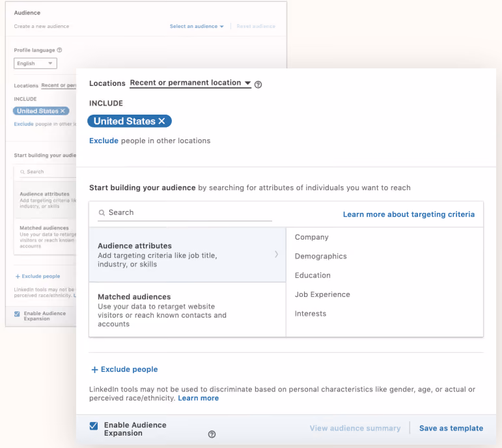Click the Audience attributes chevron arrow
Image resolution: width=502 pixels, height=448 pixels.
[276, 254]
